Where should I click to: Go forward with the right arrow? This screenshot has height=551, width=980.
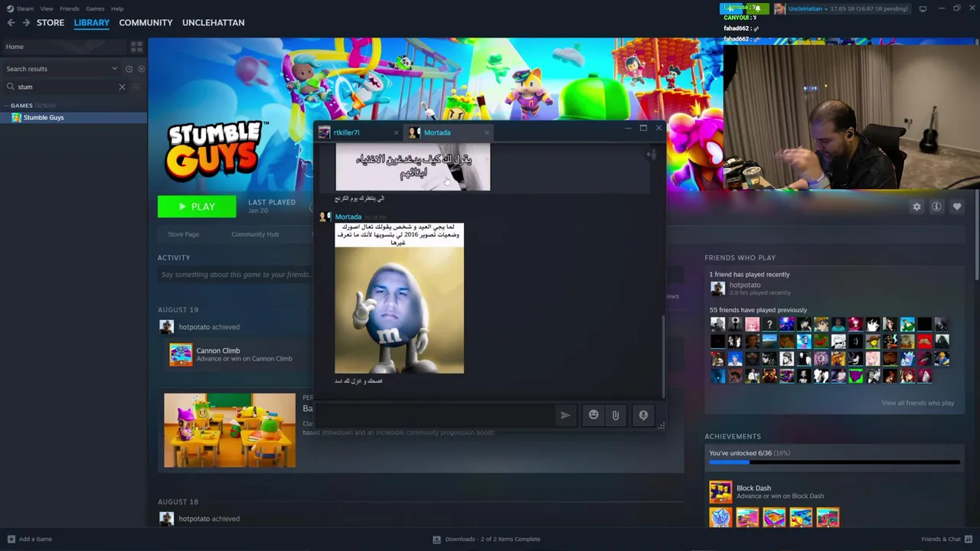click(26, 23)
